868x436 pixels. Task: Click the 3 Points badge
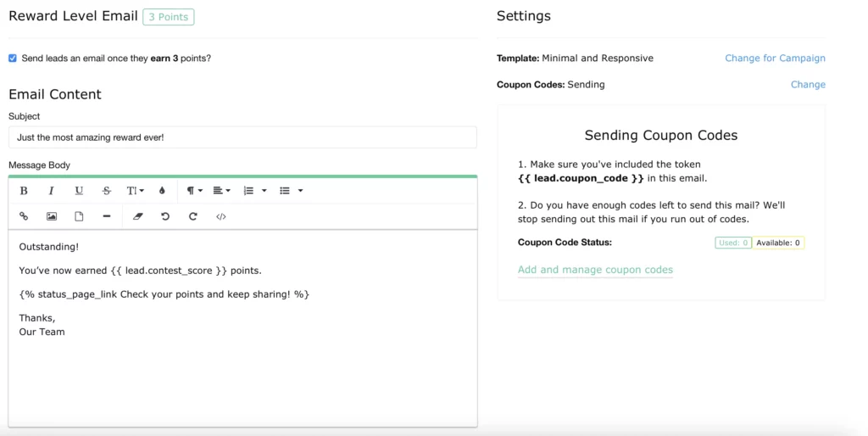[x=169, y=17]
